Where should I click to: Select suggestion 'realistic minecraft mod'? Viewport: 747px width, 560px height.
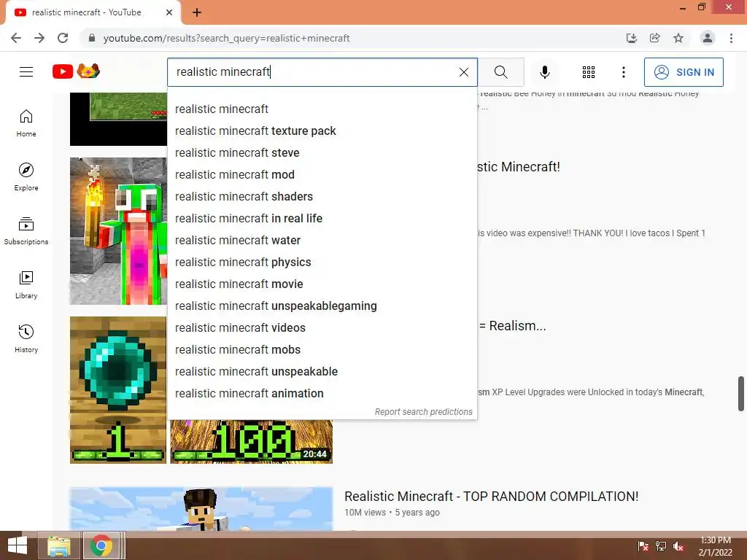322,175
